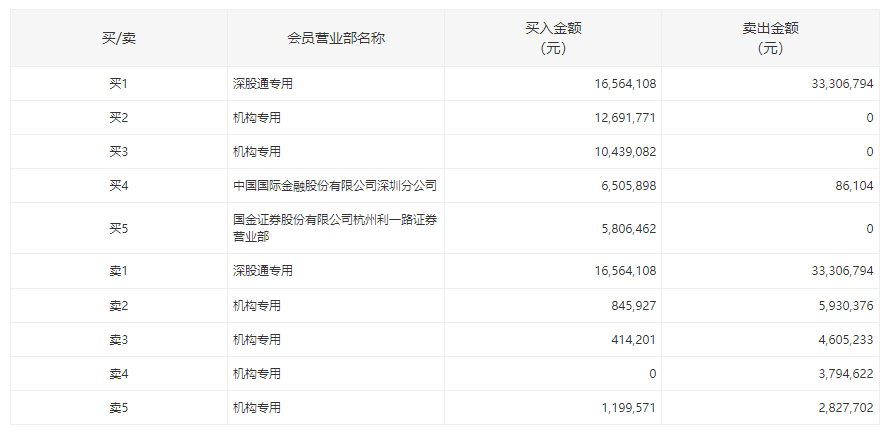Click the 买/卖 column header
The width and height of the screenshot is (895, 437).
tap(119, 38)
